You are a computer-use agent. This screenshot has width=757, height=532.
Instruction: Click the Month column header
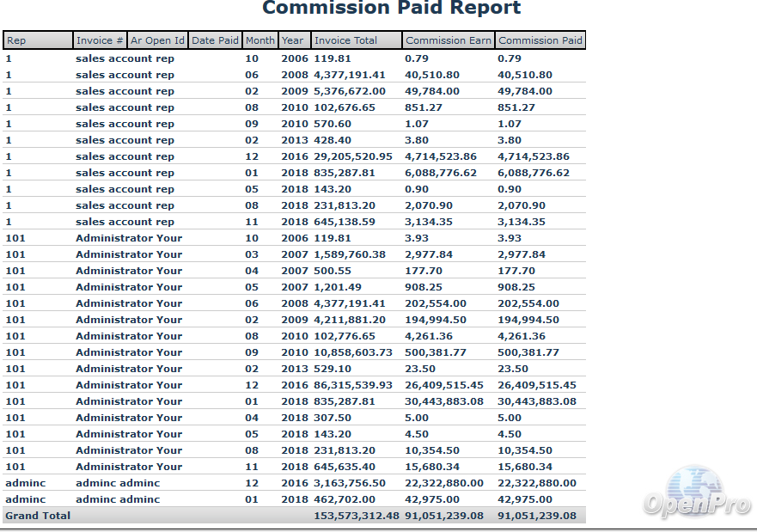tap(259, 40)
